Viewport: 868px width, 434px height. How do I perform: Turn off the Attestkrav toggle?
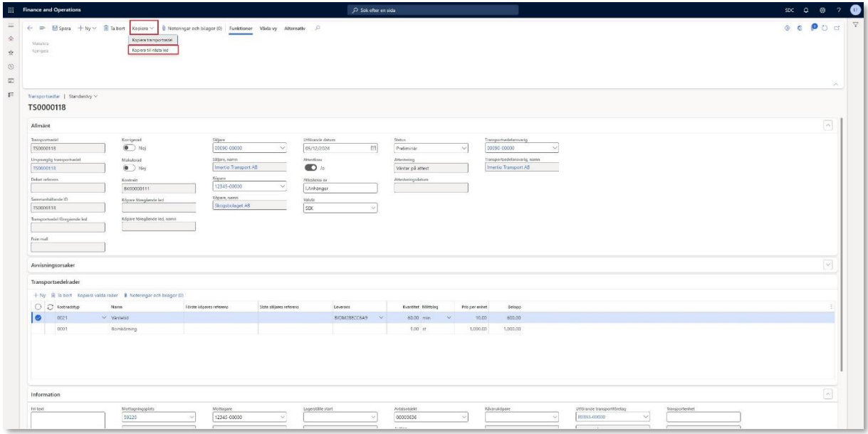(x=311, y=169)
